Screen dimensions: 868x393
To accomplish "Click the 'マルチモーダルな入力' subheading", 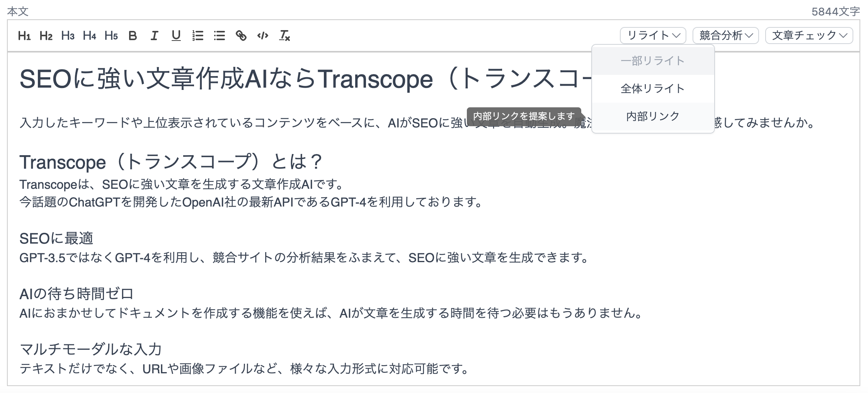I will (90, 349).
